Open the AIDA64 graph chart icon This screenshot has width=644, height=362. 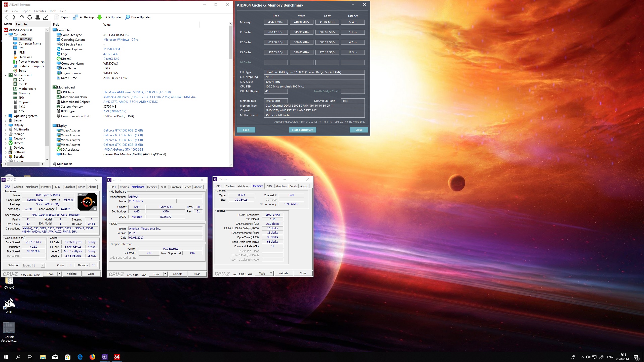tap(45, 17)
